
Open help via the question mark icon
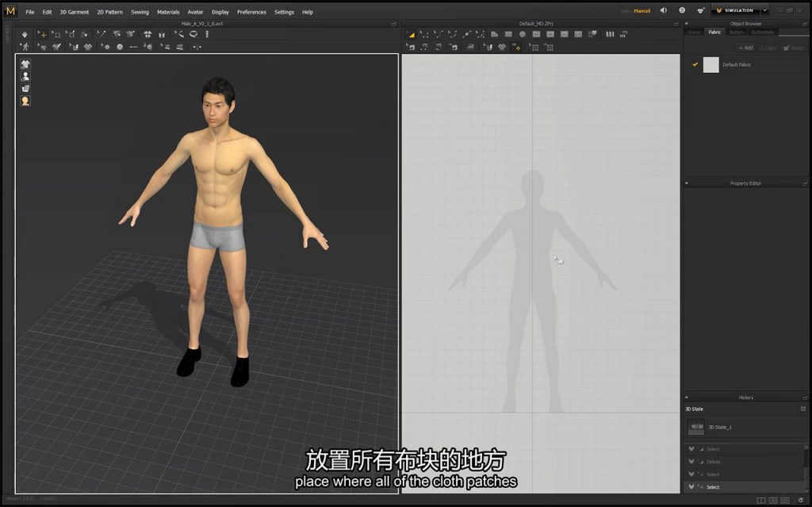(x=682, y=10)
